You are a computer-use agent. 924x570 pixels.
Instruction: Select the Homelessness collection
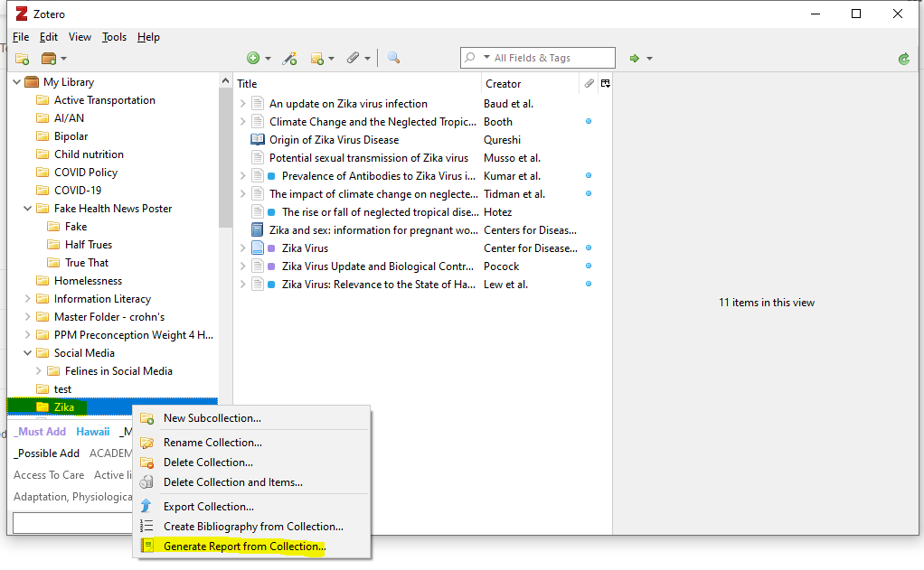tap(88, 281)
